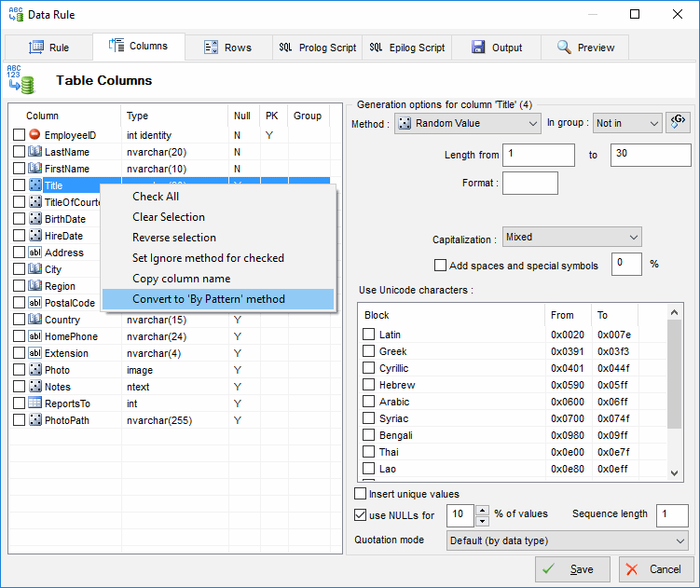Open the In group dropdown
700x588 pixels.
tap(626, 123)
